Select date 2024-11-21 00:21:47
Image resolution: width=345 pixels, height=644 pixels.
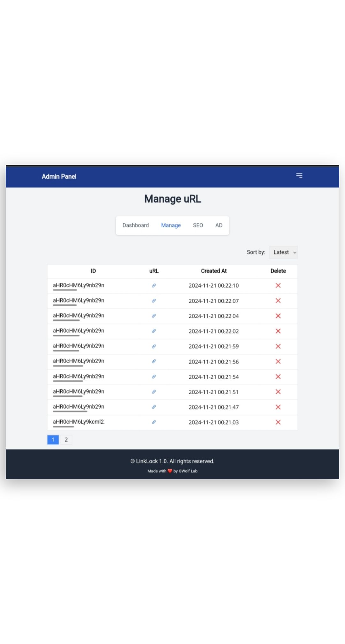click(214, 407)
